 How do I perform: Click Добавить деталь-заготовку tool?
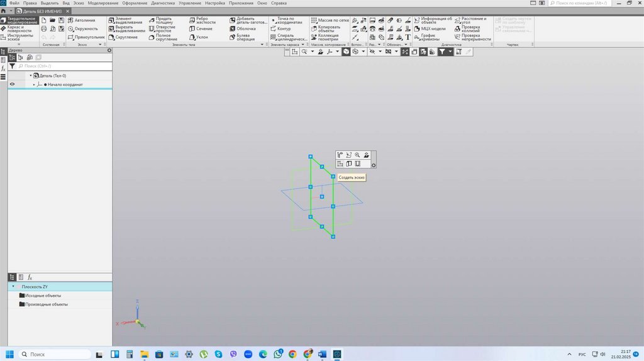tap(248, 20)
